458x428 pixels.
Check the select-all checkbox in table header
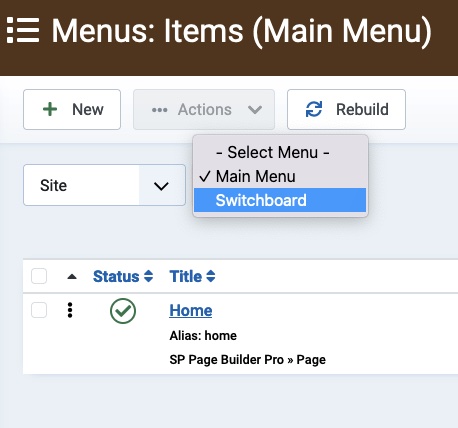click(x=39, y=276)
